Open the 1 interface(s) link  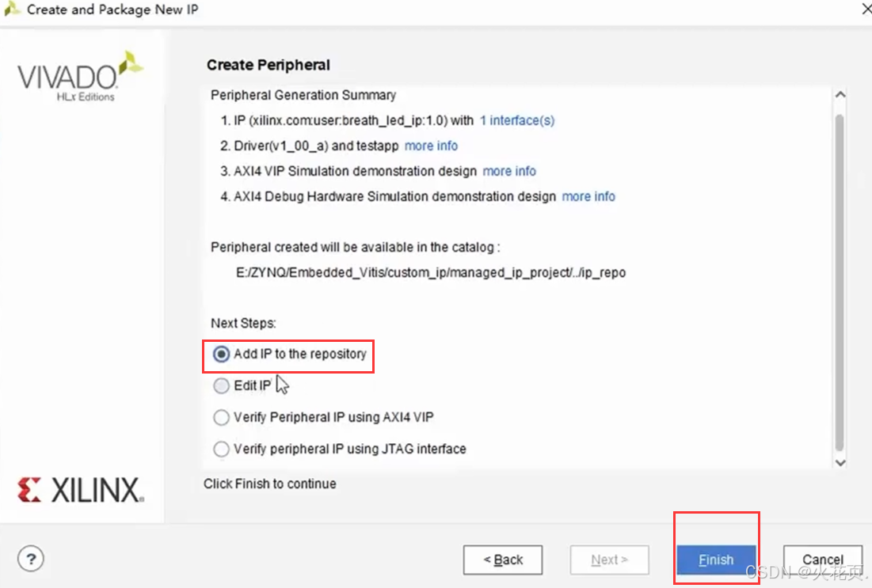point(517,120)
